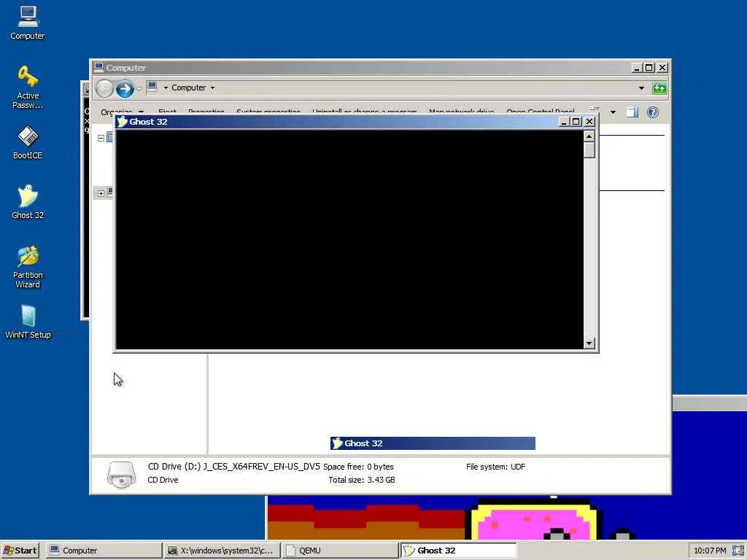Maximize the Ghost 32 window

[x=576, y=122]
